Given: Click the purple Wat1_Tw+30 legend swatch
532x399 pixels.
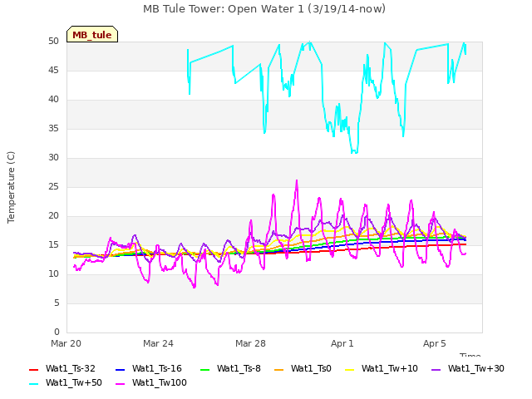Looking at the screenshot, I should (x=436, y=369).
